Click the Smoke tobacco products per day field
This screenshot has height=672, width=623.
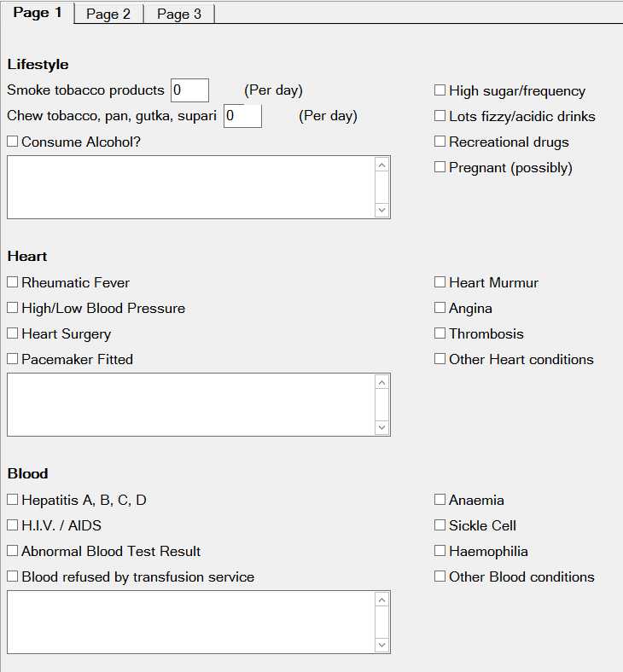pos(189,90)
